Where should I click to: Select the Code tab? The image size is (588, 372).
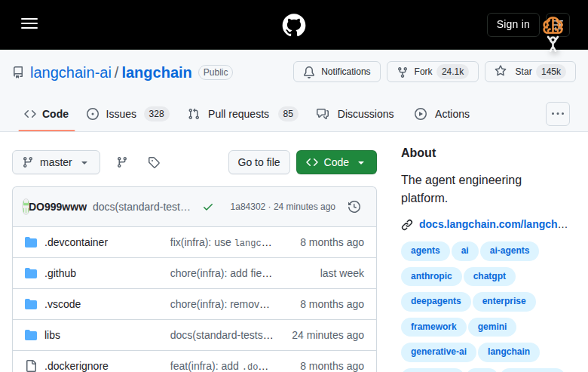coord(47,114)
